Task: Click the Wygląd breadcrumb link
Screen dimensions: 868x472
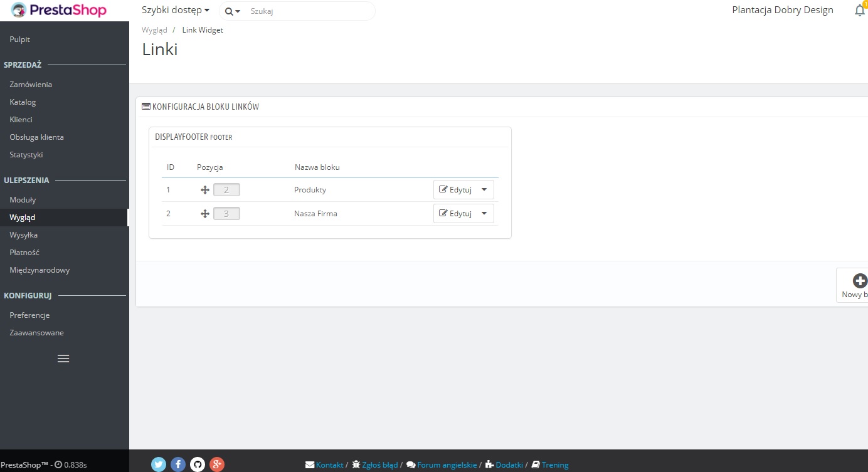Action: coord(154,30)
